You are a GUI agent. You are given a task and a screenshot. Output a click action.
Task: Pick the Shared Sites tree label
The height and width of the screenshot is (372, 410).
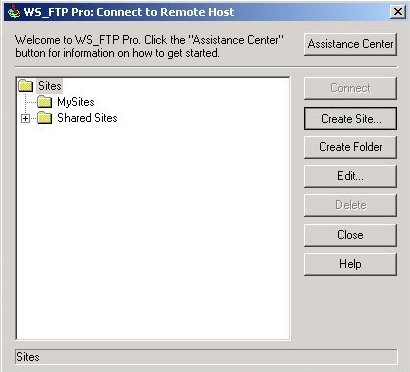click(x=87, y=118)
